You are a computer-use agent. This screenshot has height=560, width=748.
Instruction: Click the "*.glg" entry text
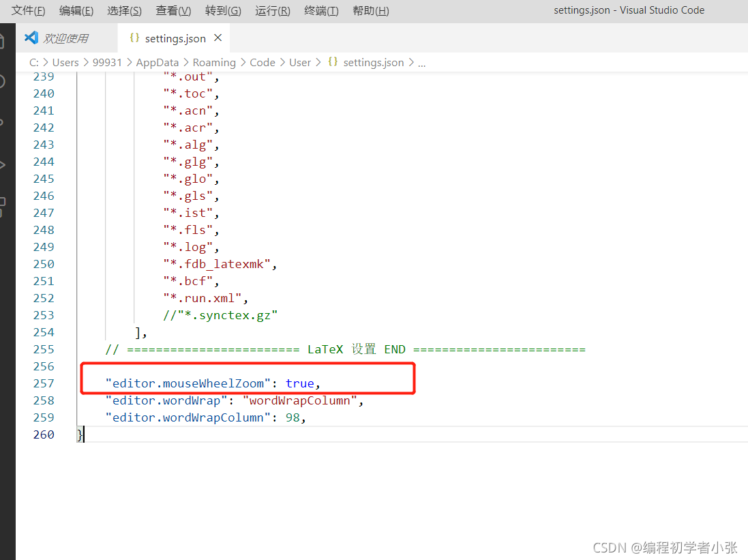point(188,162)
